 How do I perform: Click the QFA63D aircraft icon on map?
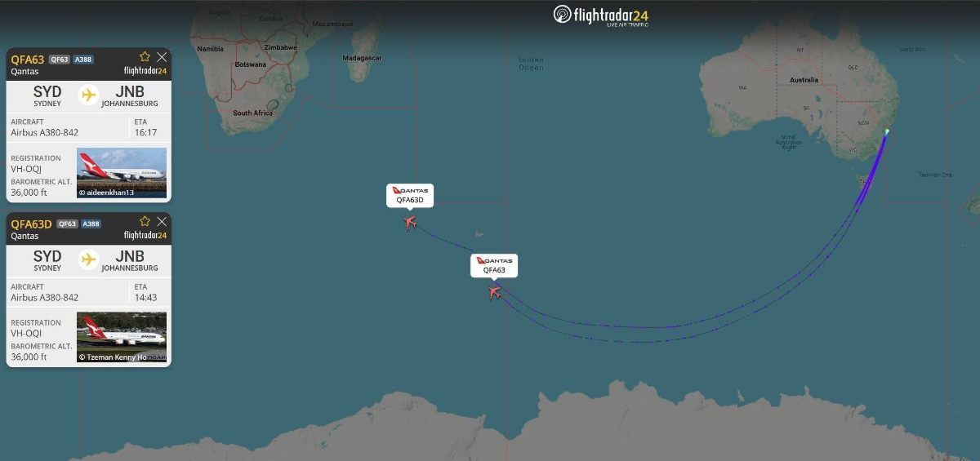tap(410, 222)
